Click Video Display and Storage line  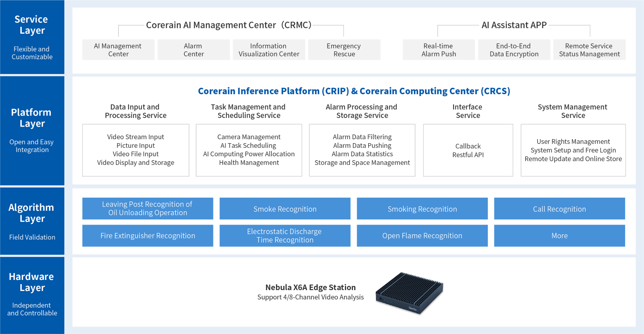coord(135,163)
